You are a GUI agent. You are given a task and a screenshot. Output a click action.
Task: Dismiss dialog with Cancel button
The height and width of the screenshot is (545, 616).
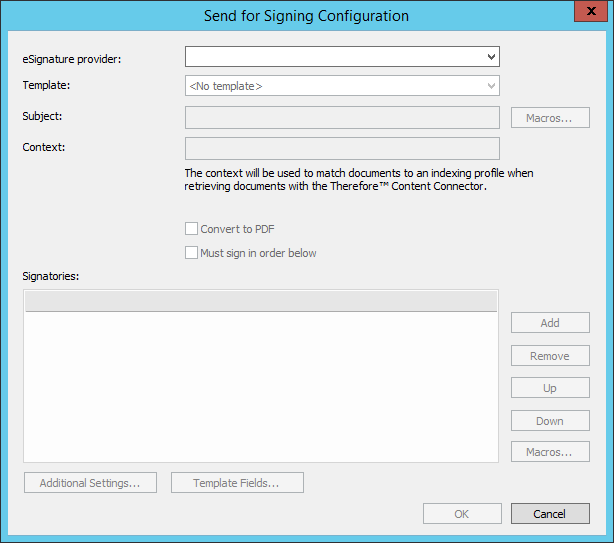pyautogui.click(x=550, y=514)
